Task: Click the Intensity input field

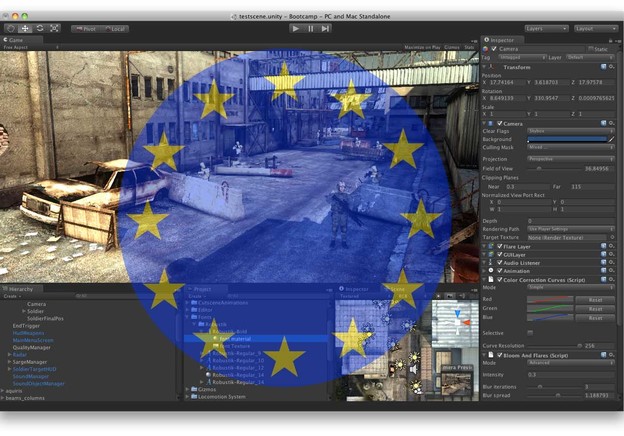Action: click(571, 375)
